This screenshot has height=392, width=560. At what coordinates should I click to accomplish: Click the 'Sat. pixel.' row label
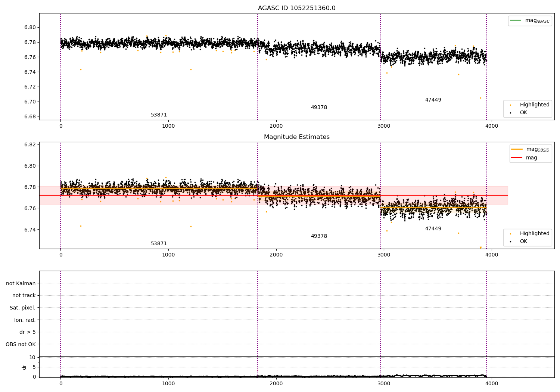pos(23,308)
